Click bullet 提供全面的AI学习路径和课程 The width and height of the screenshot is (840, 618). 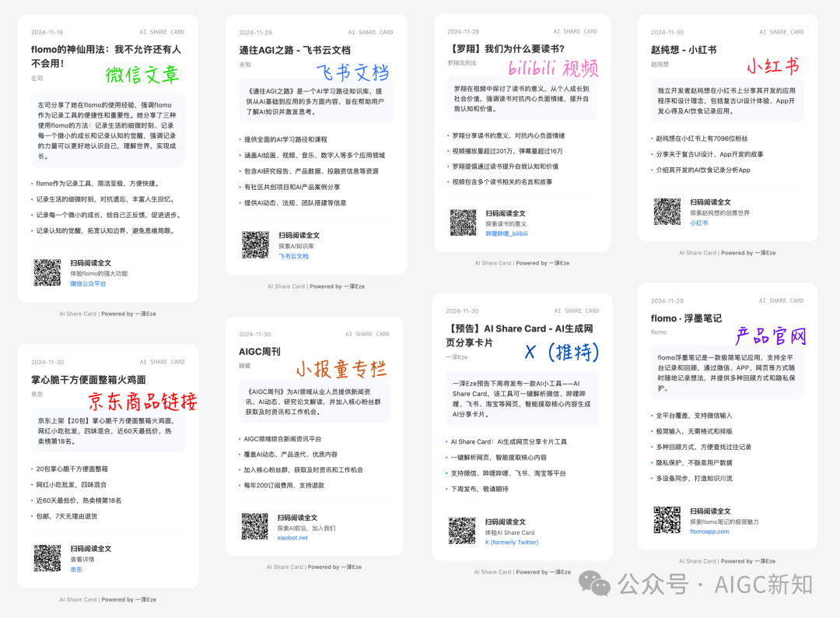285,139
